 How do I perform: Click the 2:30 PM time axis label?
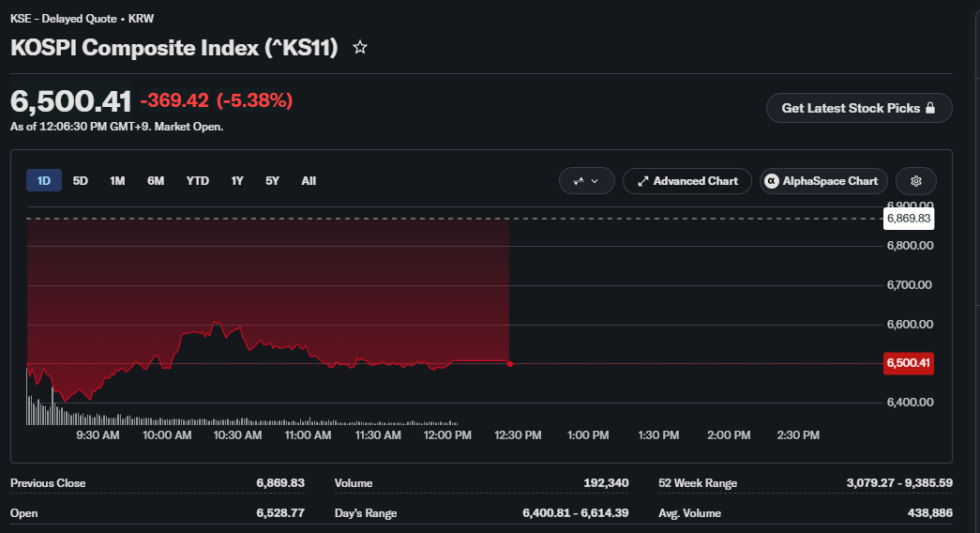click(x=798, y=434)
